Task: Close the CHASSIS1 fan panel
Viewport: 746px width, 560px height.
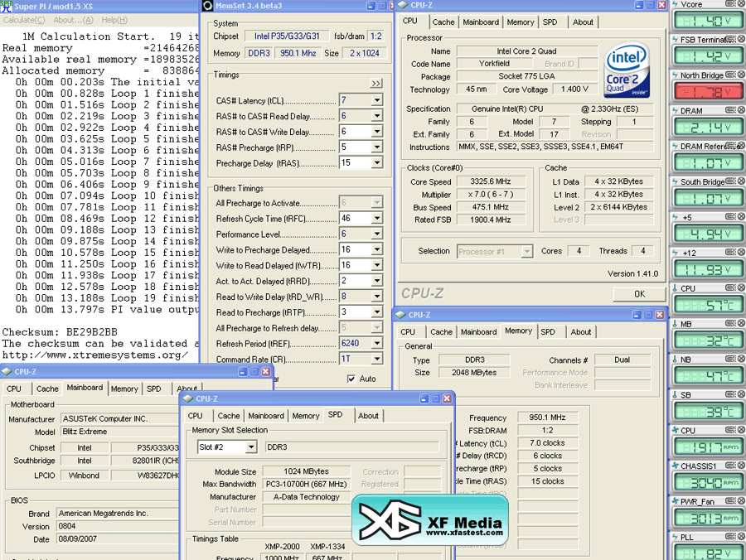Action: [741, 466]
